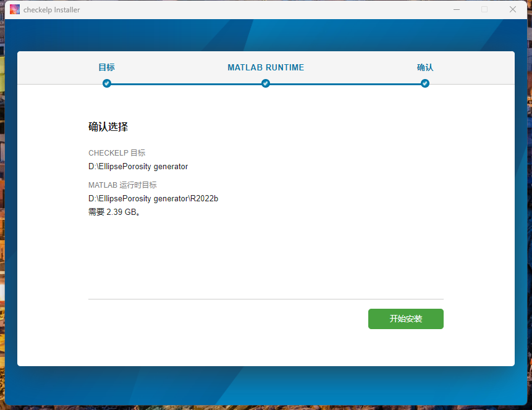The image size is (532, 410).
Task: Open the MATLAB RUNTIME step label
Action: [266, 67]
